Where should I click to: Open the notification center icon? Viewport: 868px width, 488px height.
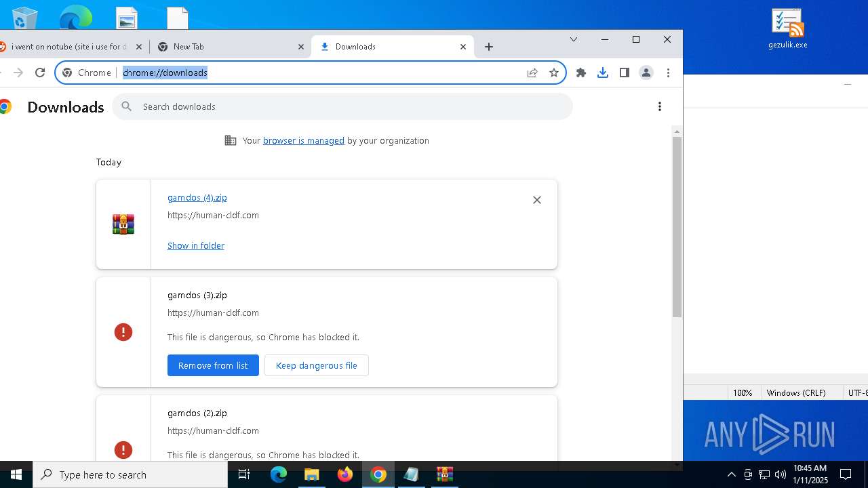click(846, 474)
